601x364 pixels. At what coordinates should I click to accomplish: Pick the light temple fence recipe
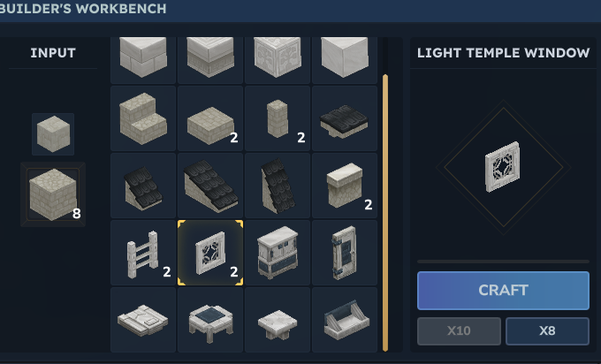coord(143,253)
